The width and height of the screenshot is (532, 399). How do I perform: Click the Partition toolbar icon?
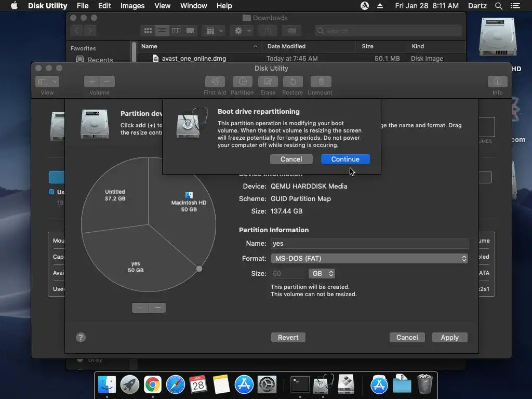[242, 82]
